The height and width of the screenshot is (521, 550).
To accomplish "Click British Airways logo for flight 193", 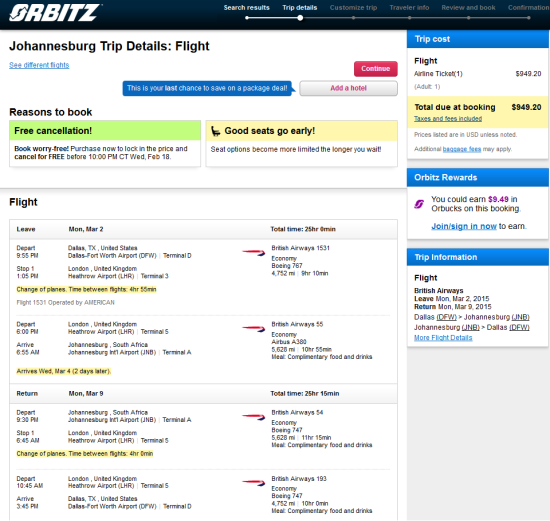I will (253, 483).
